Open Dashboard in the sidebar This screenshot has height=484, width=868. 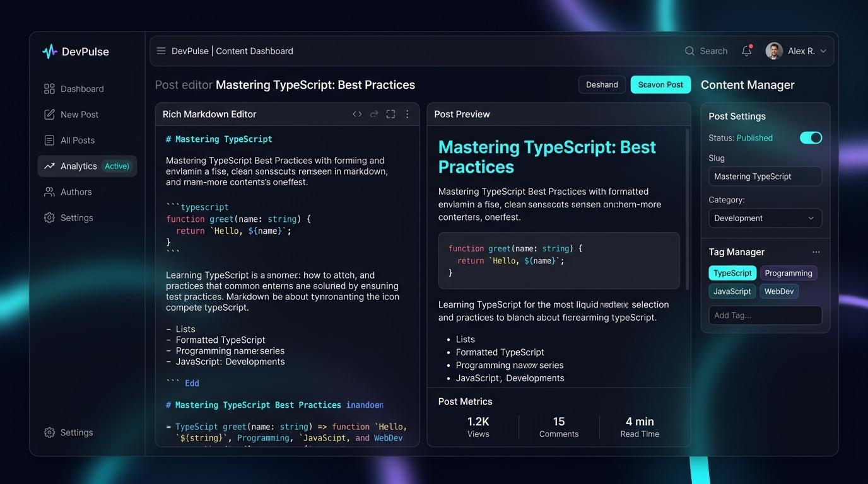(x=87, y=89)
